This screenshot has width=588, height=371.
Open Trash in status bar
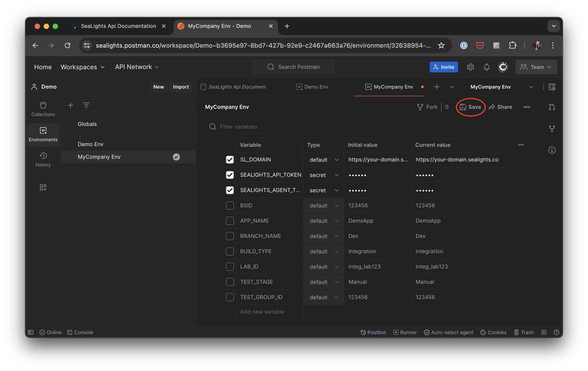point(524,332)
